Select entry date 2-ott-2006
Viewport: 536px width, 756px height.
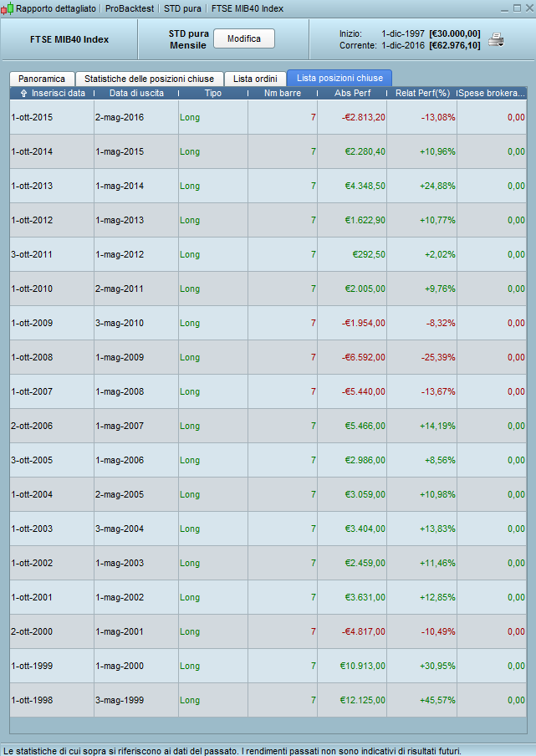pos(32,425)
